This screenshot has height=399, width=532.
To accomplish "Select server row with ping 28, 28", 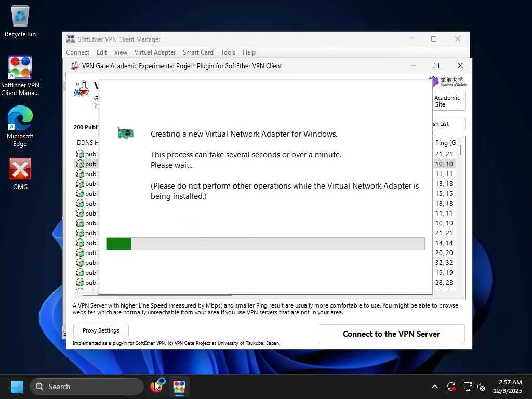I will click(x=265, y=282).
